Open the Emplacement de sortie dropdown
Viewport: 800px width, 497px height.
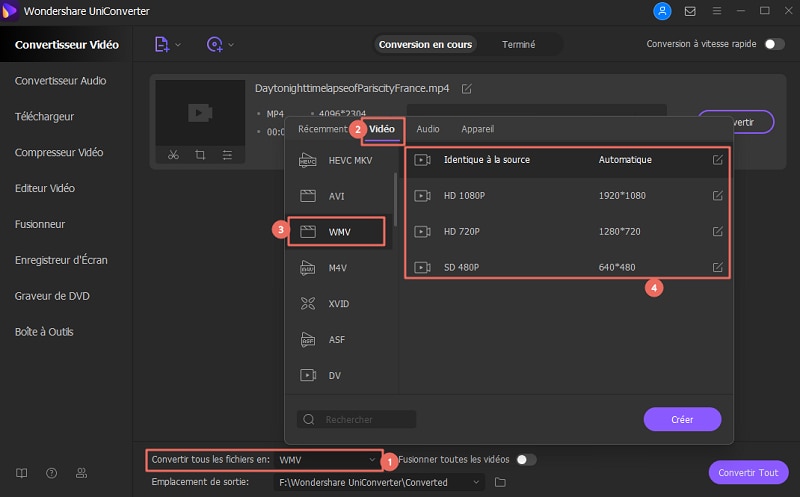(x=379, y=482)
